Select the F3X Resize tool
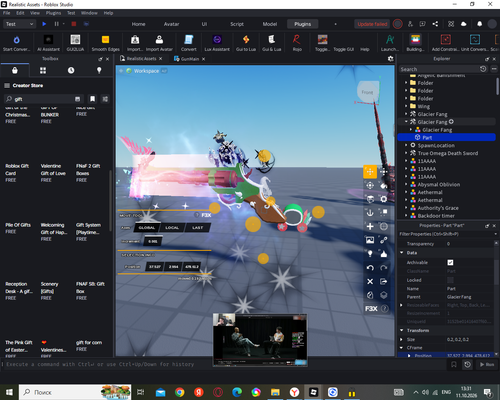Viewport: 500px width, 400px height. (x=384, y=172)
